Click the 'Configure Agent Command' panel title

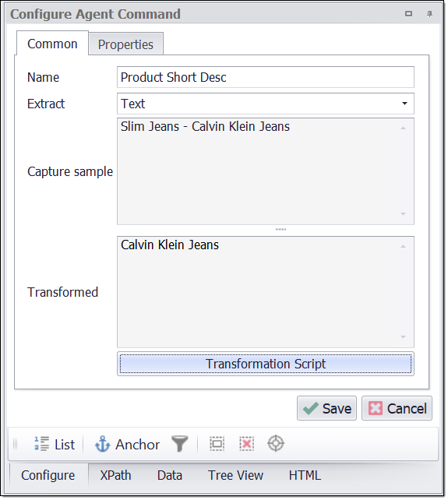95,14
